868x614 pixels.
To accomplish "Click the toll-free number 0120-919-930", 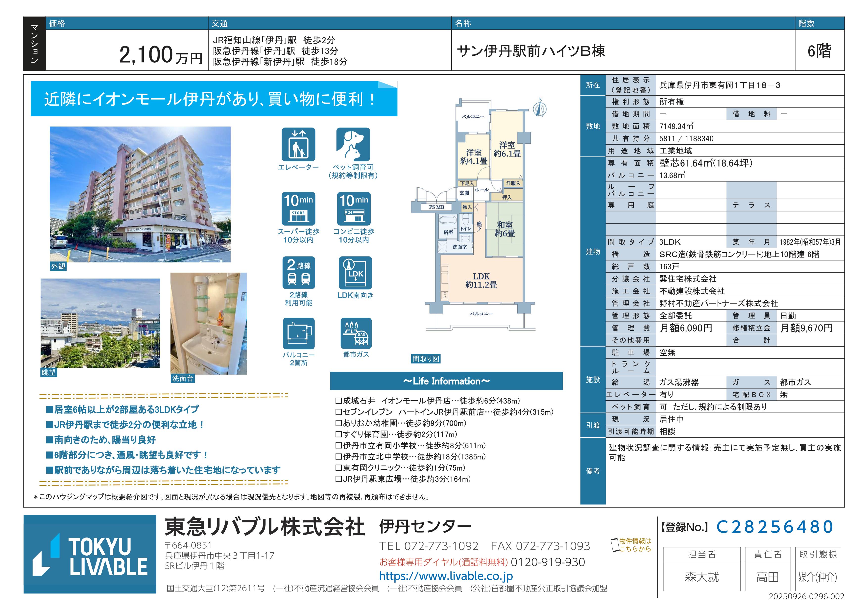I will (548, 562).
